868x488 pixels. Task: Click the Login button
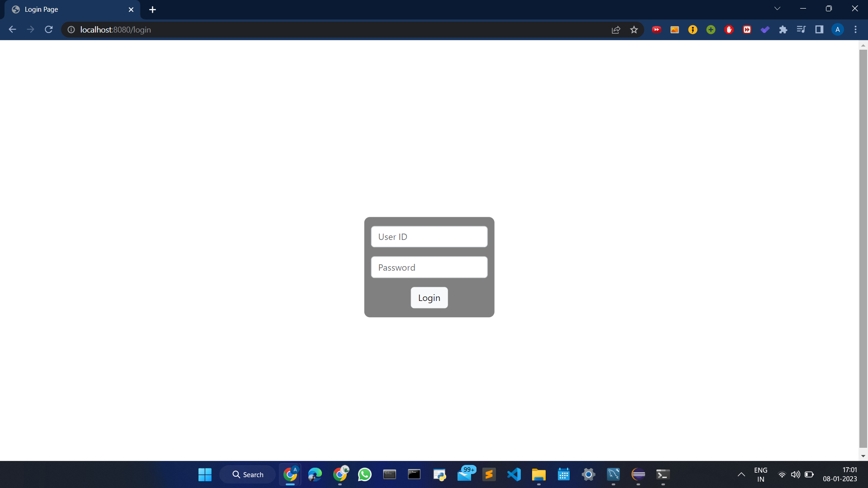[429, 297]
